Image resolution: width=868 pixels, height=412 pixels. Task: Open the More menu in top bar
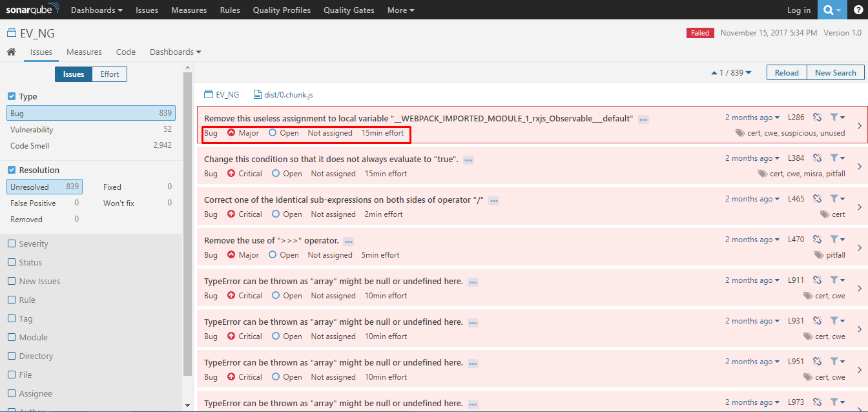[400, 10]
